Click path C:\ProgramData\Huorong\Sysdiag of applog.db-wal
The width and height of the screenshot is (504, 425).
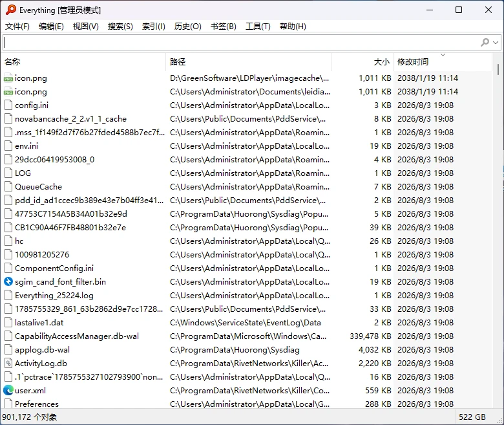(235, 350)
